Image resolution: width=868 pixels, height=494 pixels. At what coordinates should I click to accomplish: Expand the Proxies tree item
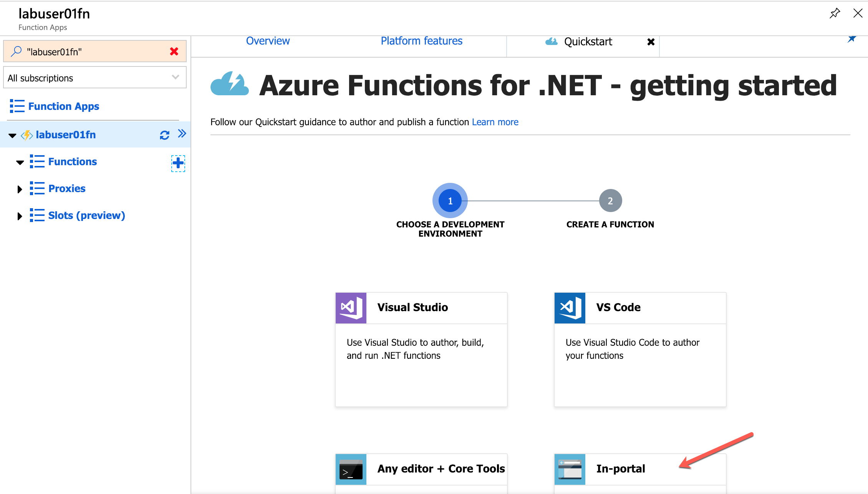point(21,188)
